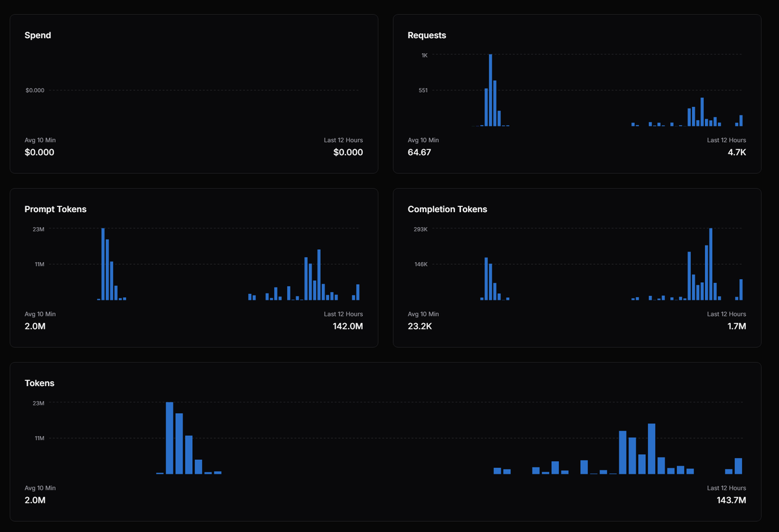The height and width of the screenshot is (532, 779).
Task: Select the 23.2K average completion value
Action: click(x=420, y=326)
